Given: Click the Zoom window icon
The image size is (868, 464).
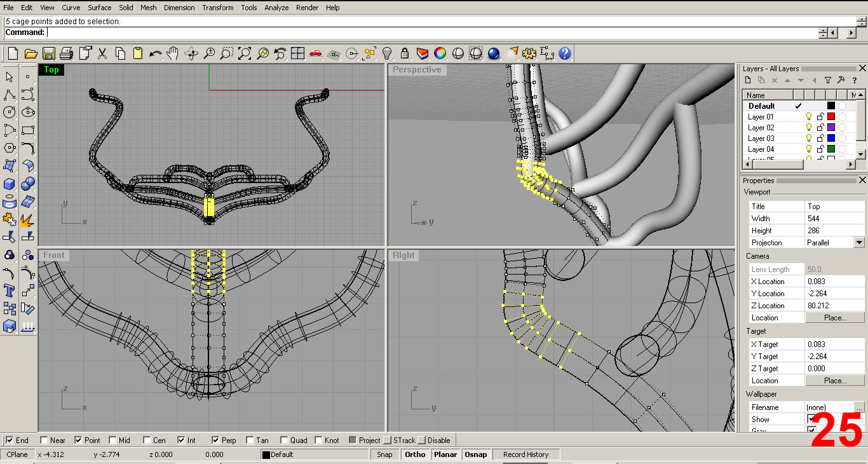Looking at the screenshot, I should [226, 53].
